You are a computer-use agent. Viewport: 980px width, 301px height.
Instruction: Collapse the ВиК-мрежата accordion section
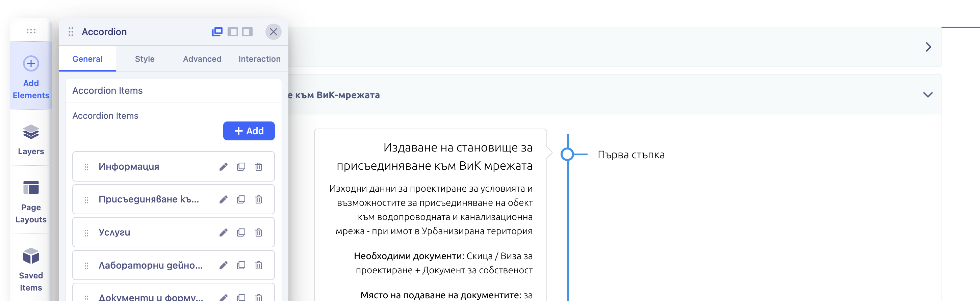click(x=928, y=94)
